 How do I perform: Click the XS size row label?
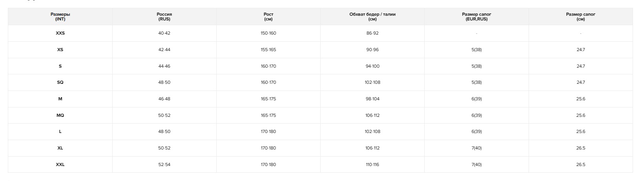point(60,50)
